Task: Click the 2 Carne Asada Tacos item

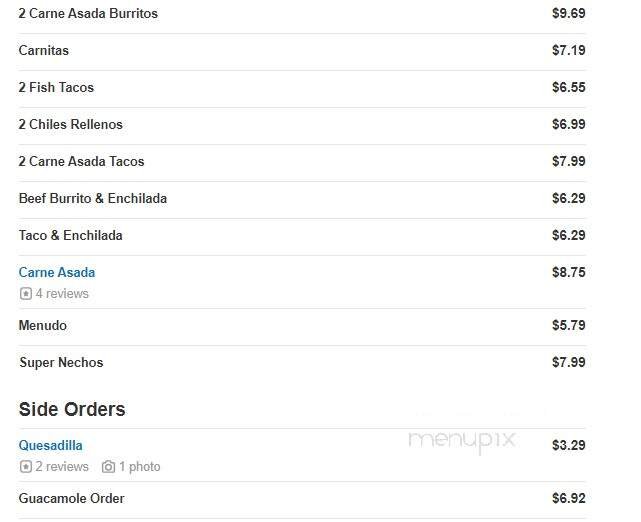Action: click(x=81, y=162)
